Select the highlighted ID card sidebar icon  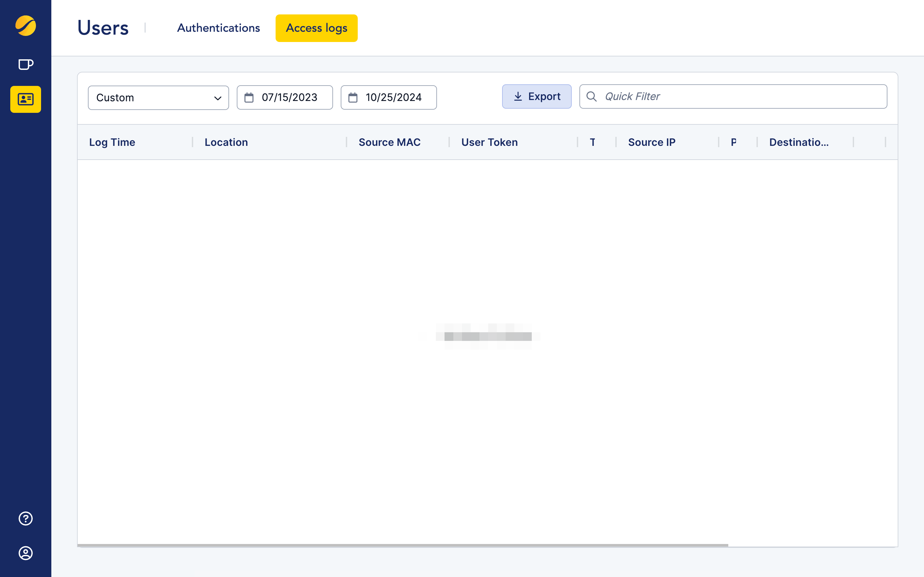pos(25,100)
